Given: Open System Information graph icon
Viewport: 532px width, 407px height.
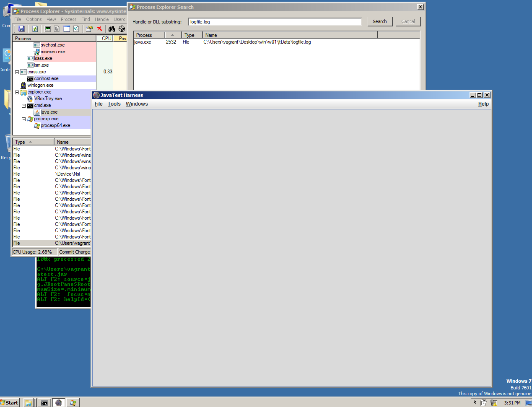Looking at the screenshot, I should point(48,29).
